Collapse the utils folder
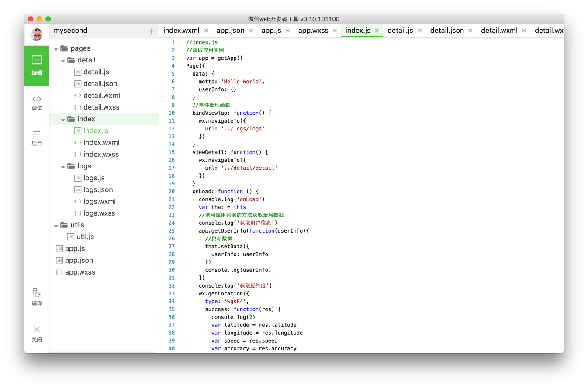588x388 pixels. (x=56, y=226)
